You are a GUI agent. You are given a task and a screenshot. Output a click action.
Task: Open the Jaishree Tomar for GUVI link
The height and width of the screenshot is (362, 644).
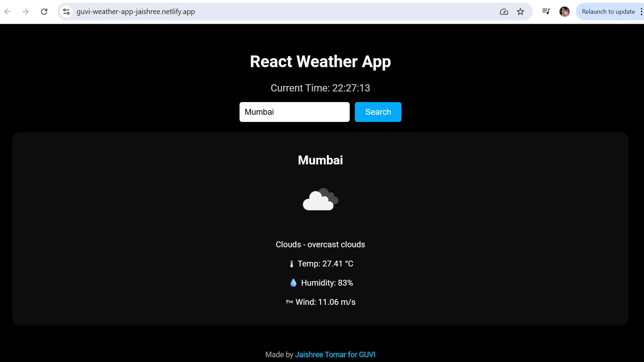pyautogui.click(x=335, y=354)
